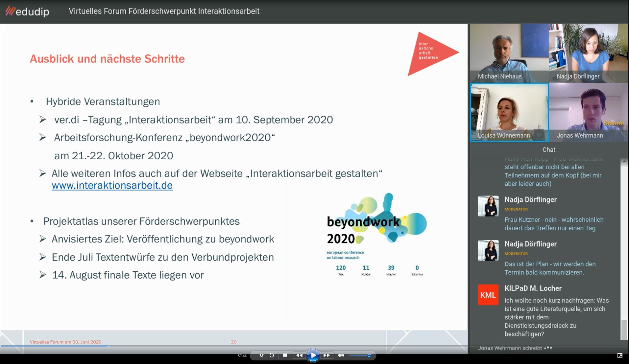
Task: Mute the audio with speaker icon
Action: pyautogui.click(x=341, y=355)
